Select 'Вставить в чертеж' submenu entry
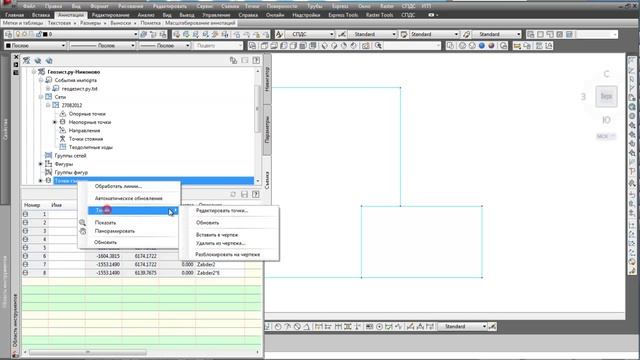Viewport: 640px width, 360px height. click(x=217, y=235)
